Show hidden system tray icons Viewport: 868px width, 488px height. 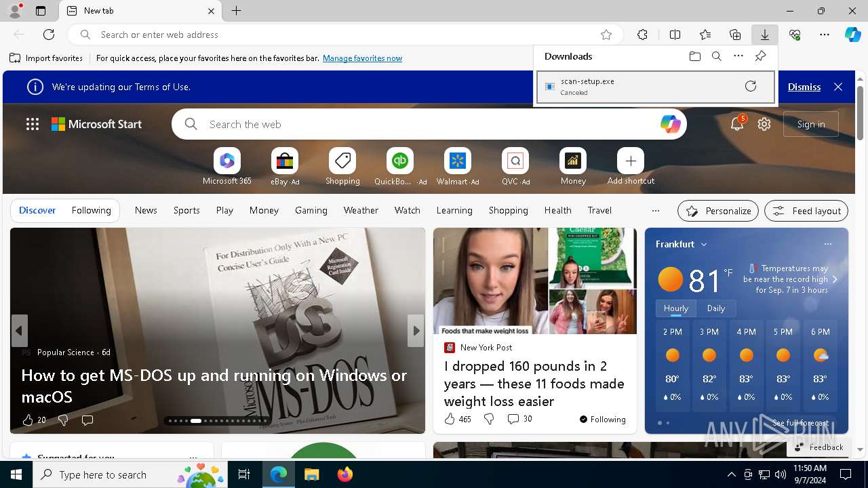[x=731, y=474]
